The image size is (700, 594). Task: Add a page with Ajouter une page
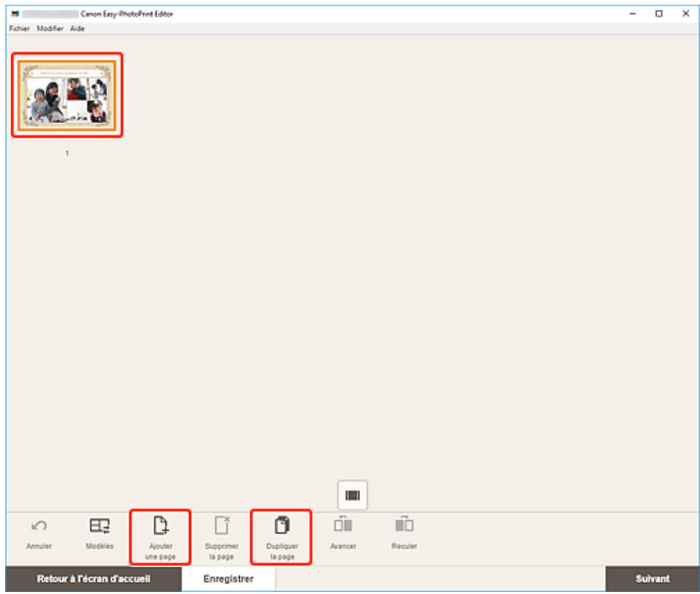pyautogui.click(x=161, y=537)
